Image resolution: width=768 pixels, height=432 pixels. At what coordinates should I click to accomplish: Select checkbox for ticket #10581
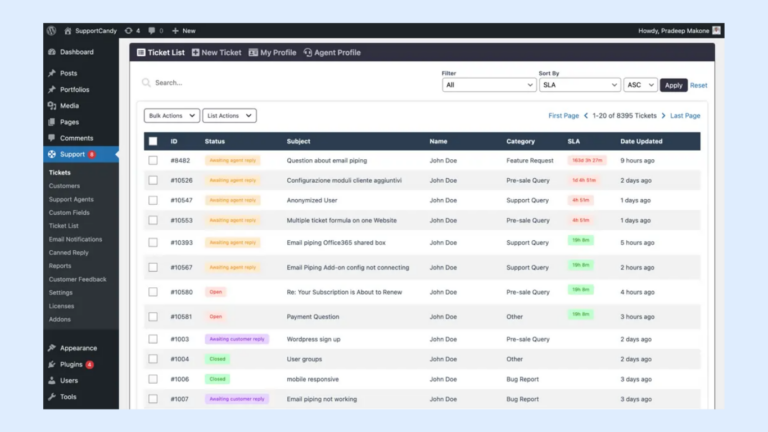coord(153,317)
